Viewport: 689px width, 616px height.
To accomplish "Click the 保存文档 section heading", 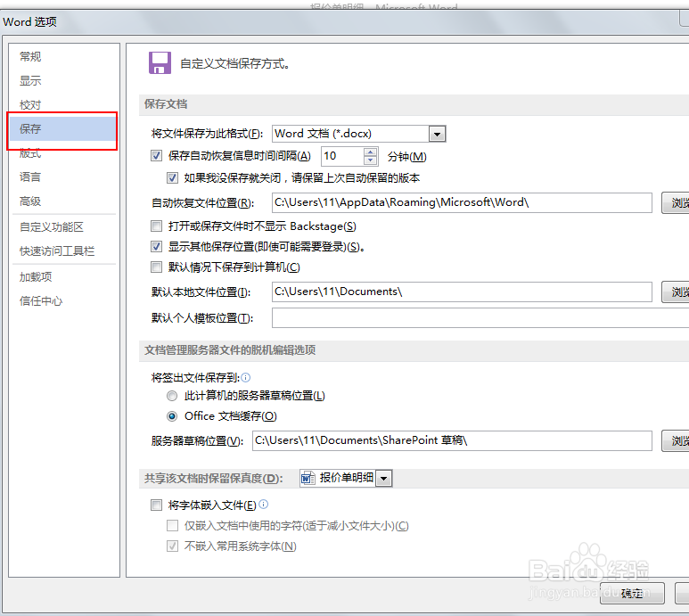I will pyautogui.click(x=166, y=104).
